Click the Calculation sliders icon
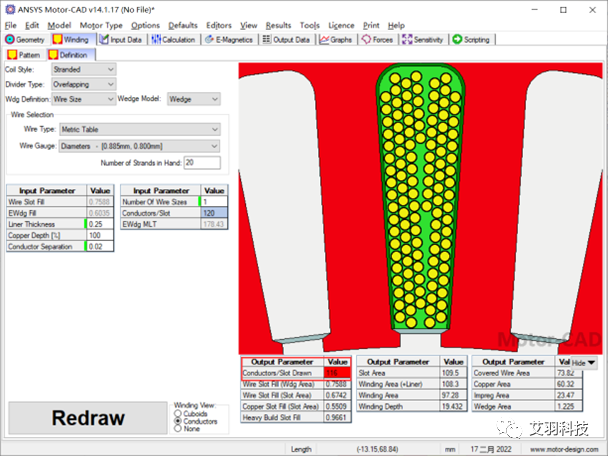 point(156,40)
